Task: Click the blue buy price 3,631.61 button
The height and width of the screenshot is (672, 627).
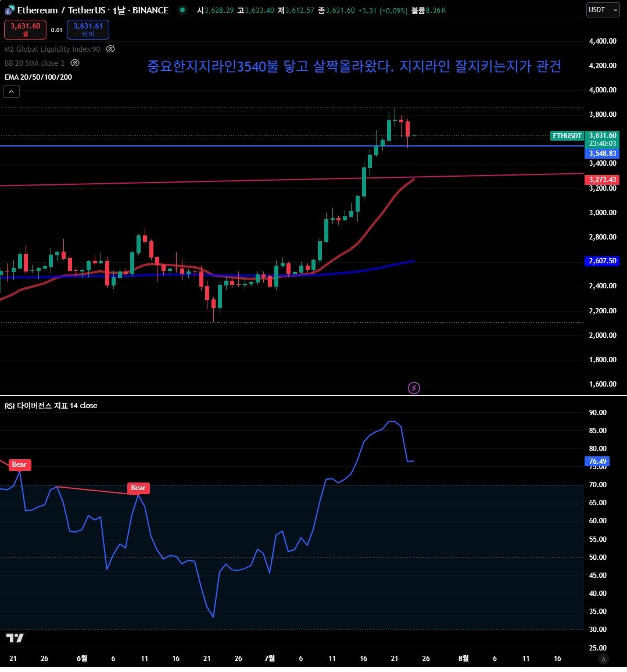Action: (x=88, y=30)
